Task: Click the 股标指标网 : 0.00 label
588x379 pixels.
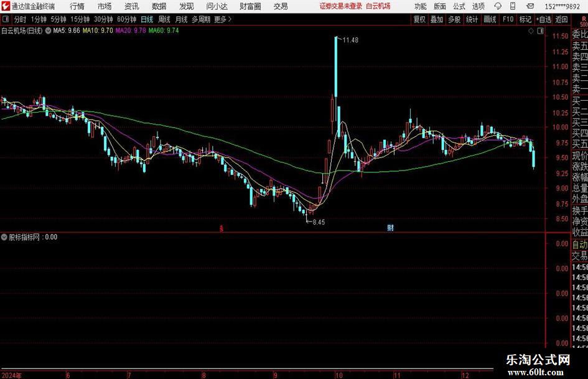Action: [33, 237]
